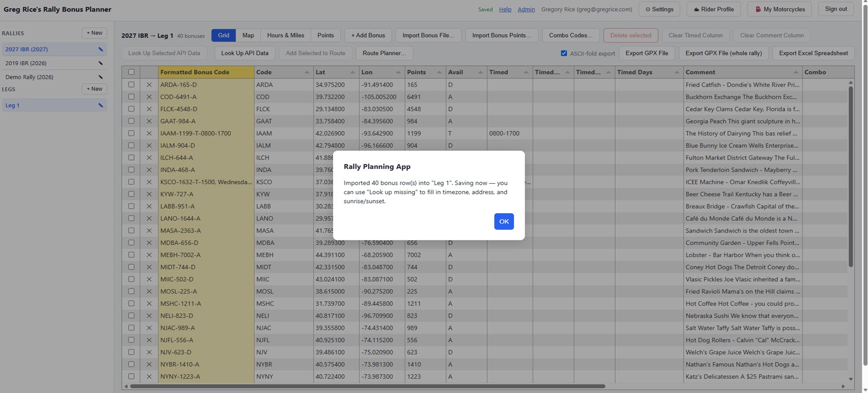Click the sort arrow on the Comment column
Viewport: 868px width, 393px height.
pos(795,73)
